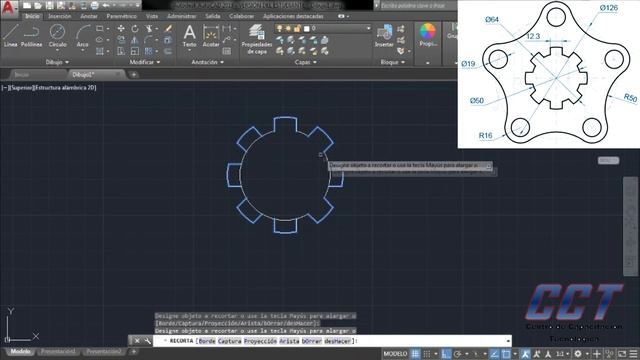This screenshot has width=640, height=360.
Task: Click the white layer color swatch
Action: 307,29
